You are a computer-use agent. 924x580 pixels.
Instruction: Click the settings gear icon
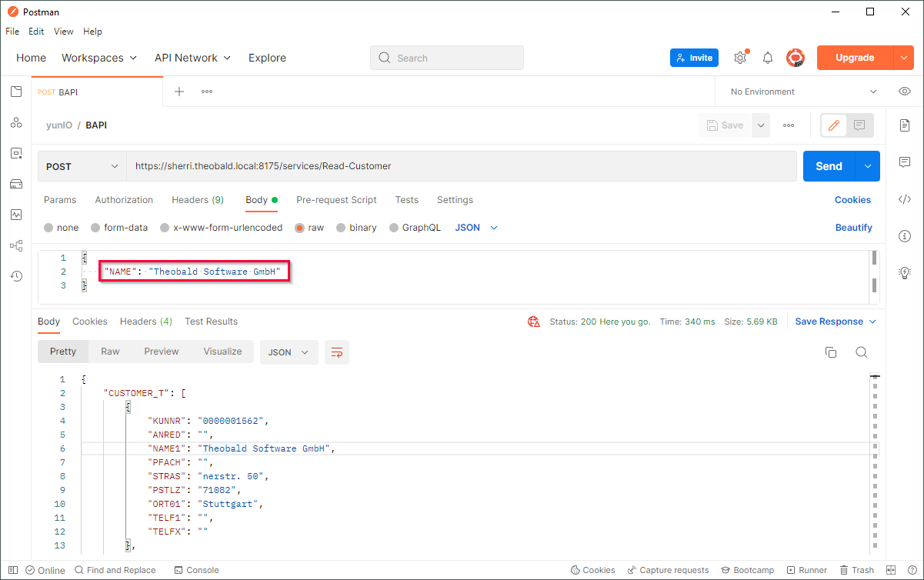pyautogui.click(x=740, y=58)
